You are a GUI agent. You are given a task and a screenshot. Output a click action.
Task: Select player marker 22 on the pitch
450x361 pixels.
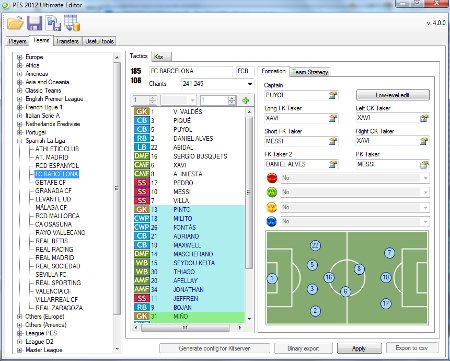(315, 245)
